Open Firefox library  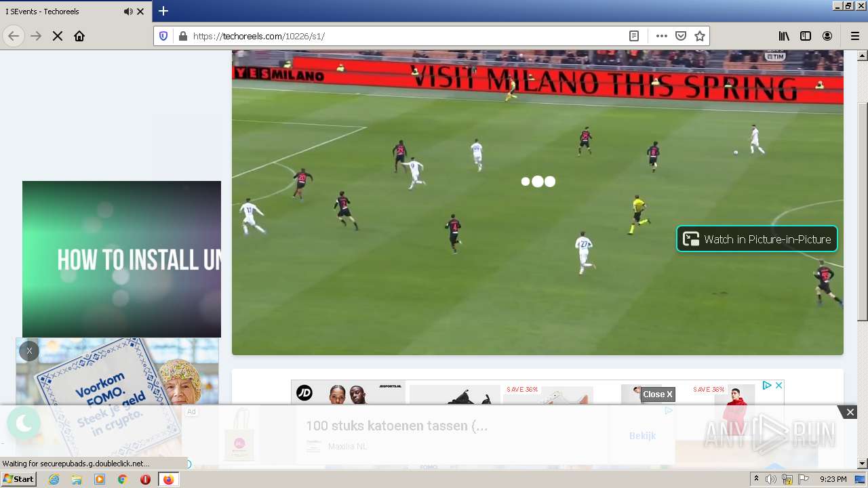click(784, 36)
